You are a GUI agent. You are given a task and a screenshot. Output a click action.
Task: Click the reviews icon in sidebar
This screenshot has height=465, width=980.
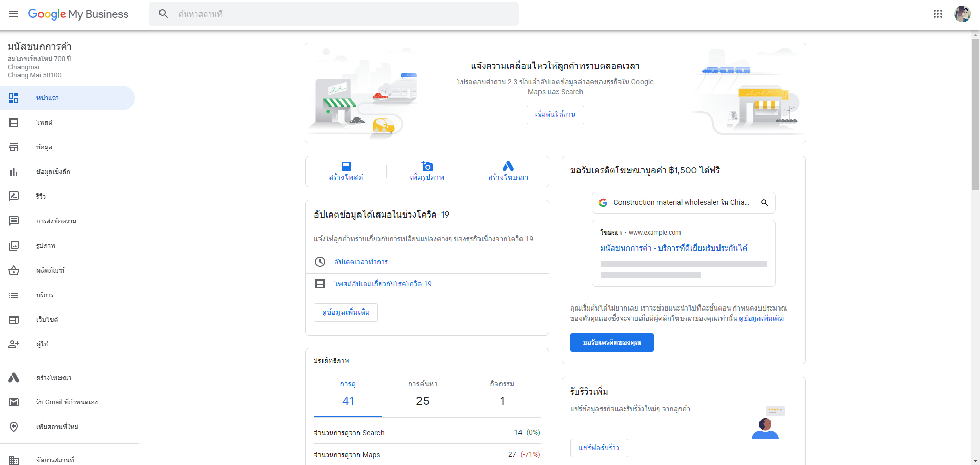coord(14,197)
